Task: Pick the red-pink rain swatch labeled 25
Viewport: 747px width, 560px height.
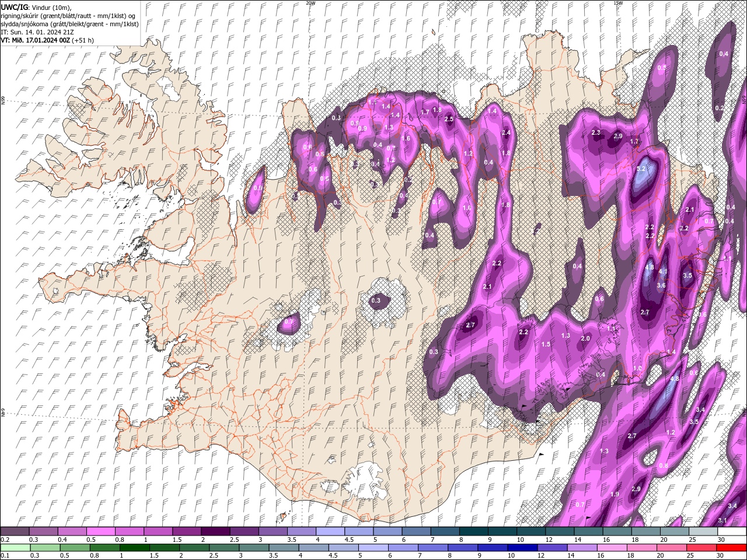Action: pos(701,548)
